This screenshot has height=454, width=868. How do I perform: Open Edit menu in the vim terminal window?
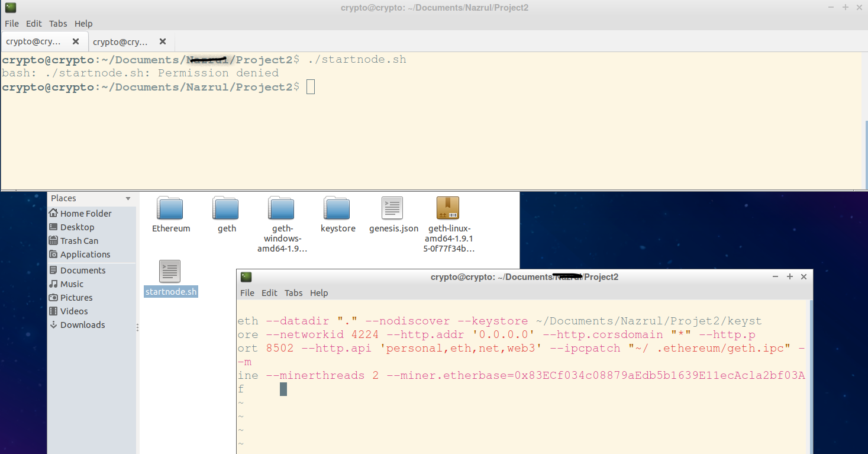(x=269, y=293)
